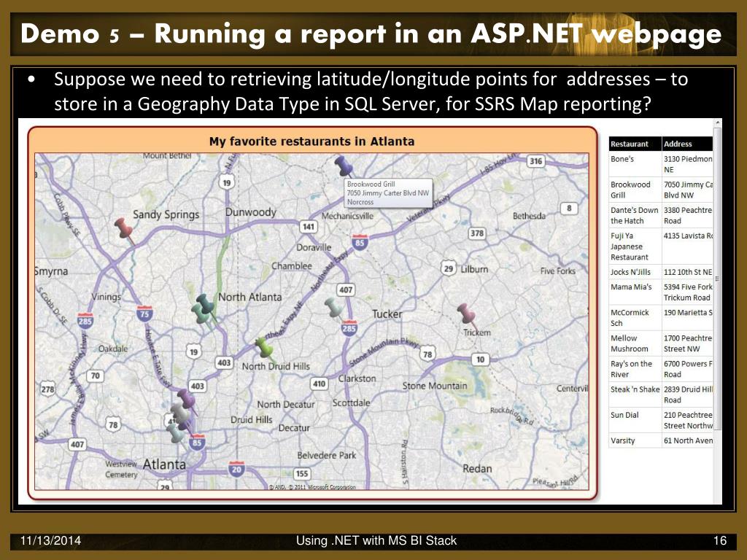Click the purple pushpin in downtown Atlanta
The image size is (747, 560).
tap(186, 399)
